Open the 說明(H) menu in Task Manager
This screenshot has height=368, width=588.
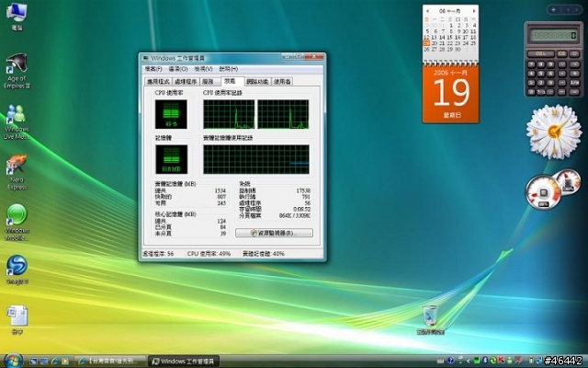tap(229, 69)
